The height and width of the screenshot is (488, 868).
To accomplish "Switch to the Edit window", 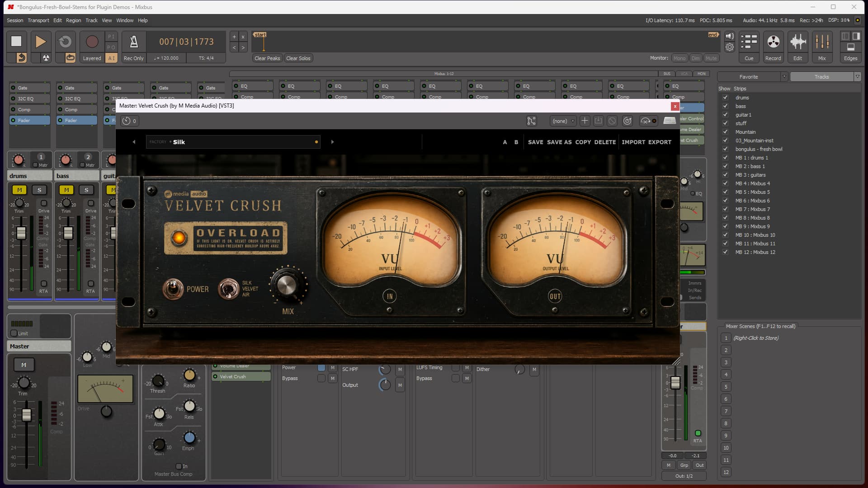I will (797, 47).
